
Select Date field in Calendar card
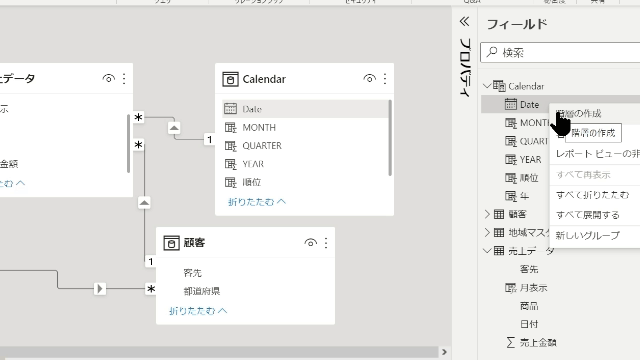304,109
